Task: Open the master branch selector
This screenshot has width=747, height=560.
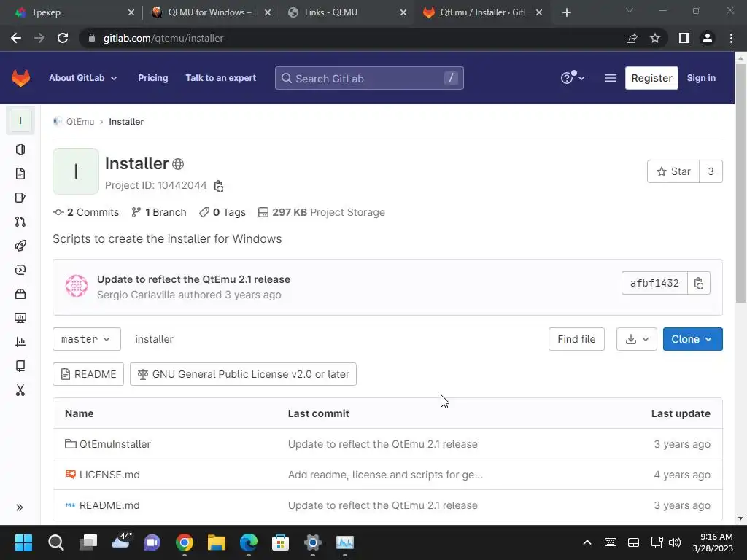Action: tap(87, 339)
